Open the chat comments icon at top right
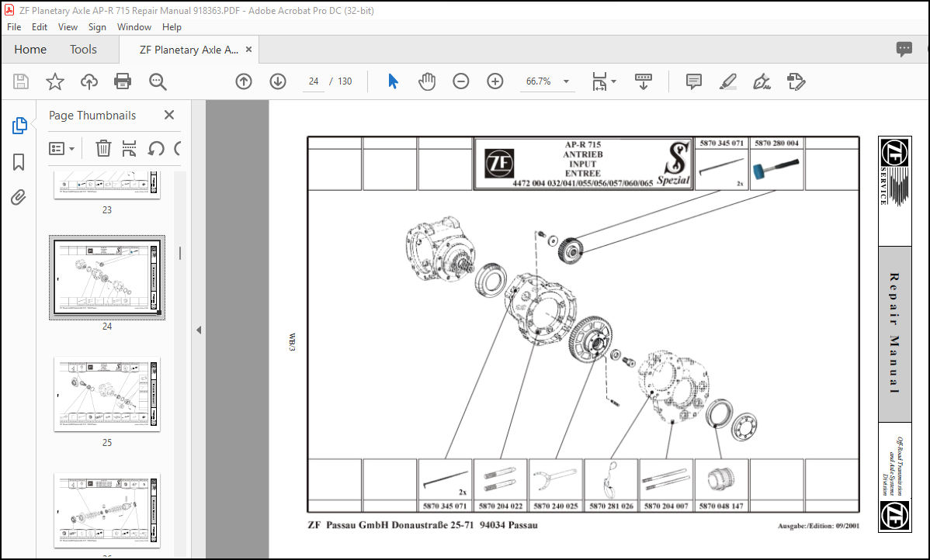 [904, 49]
